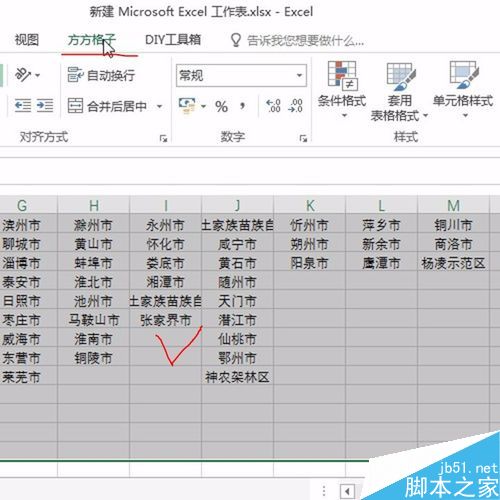Image resolution: width=500 pixels, height=500 pixels.
Task: Switch to the 方方格子 tab
Action: tap(91, 40)
